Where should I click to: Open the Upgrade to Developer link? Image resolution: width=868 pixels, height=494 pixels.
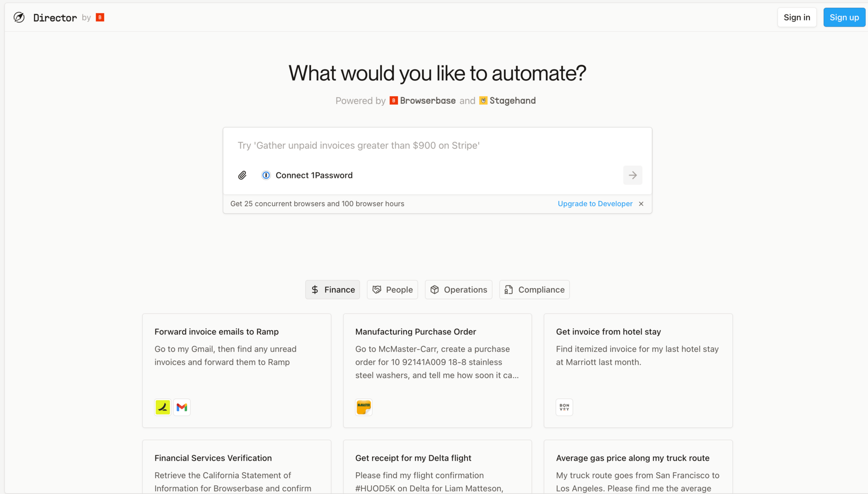(595, 204)
